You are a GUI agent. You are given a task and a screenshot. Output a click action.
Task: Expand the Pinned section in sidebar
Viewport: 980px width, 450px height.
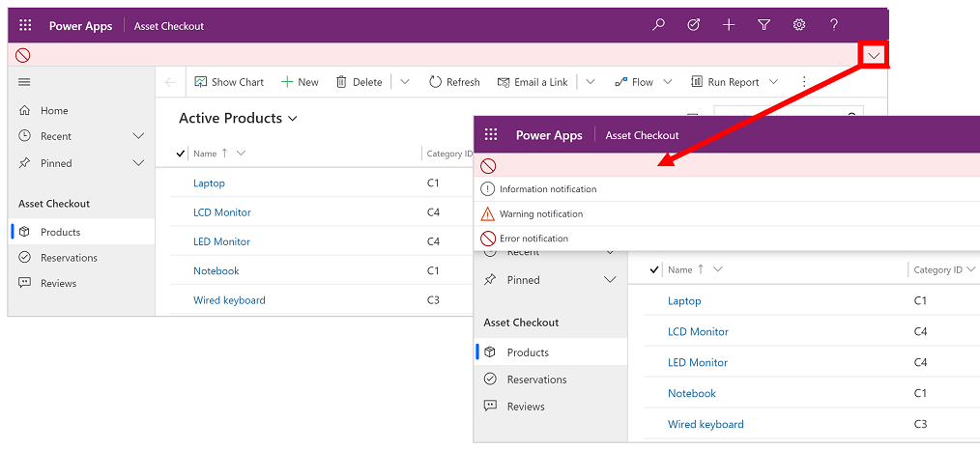pyautogui.click(x=138, y=163)
